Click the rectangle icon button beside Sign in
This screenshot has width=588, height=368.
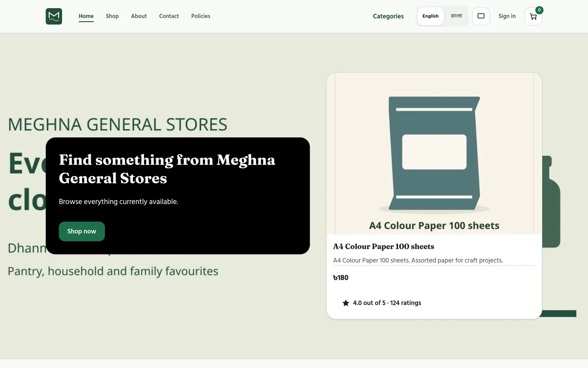pos(481,16)
